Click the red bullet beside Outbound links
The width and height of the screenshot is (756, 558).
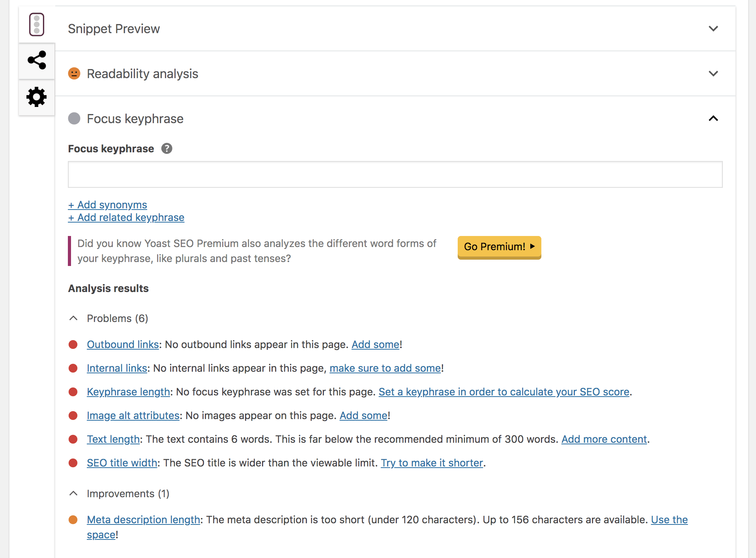click(73, 345)
